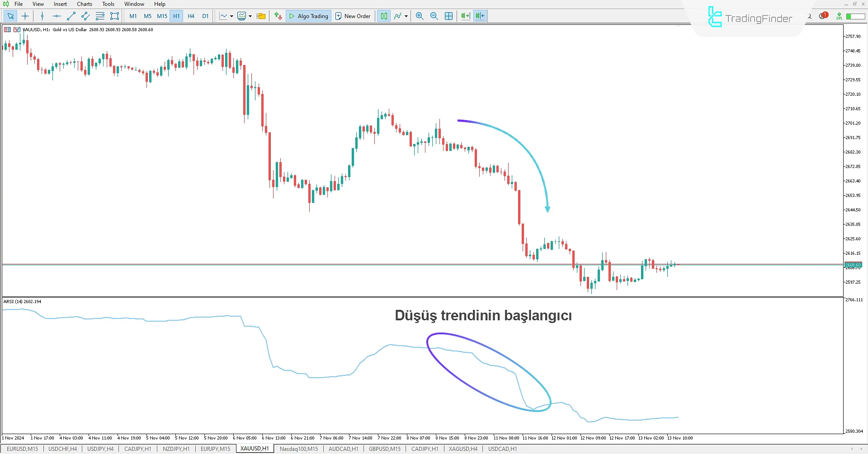Switch to the EURJPY,M15 chart tab
Screen dimensions: 868x454
(x=215, y=449)
